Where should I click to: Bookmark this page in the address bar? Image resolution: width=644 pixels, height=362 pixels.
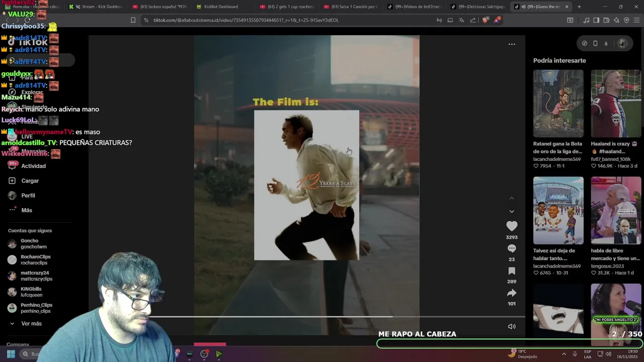pos(133,20)
